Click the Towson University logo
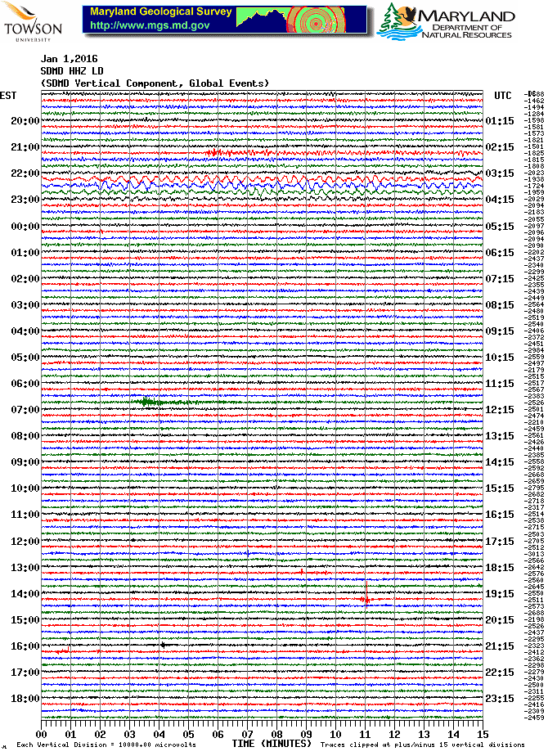548x756 pixels. 22,20
